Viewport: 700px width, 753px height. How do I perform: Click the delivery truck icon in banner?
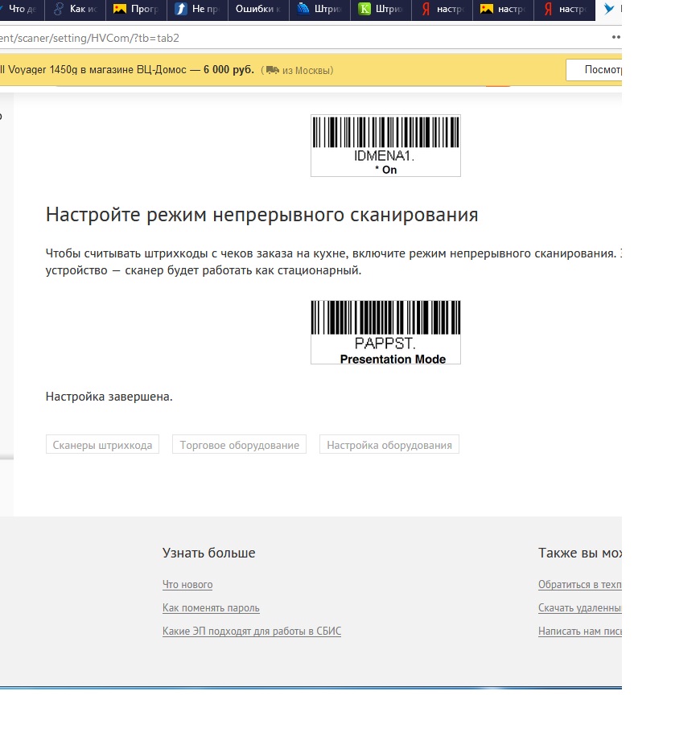tap(273, 70)
